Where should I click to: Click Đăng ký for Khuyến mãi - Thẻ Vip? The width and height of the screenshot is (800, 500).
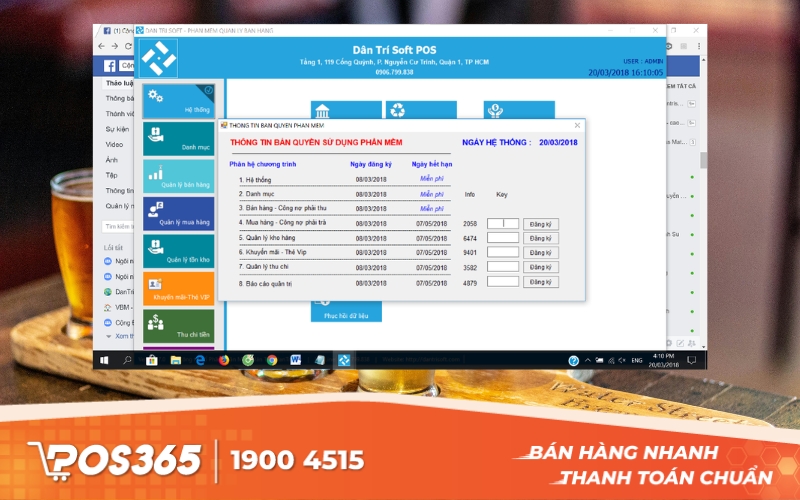(541, 253)
